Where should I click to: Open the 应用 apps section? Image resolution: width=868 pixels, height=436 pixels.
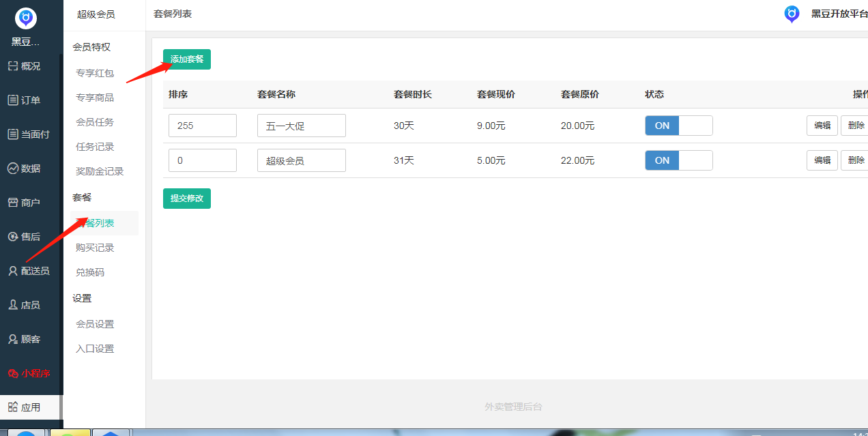(31, 407)
